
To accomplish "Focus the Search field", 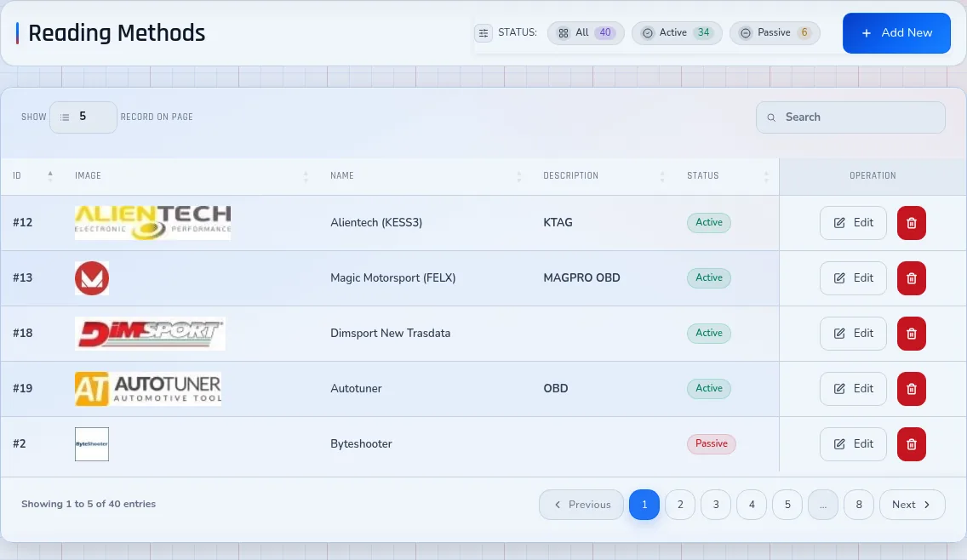I will 850,117.
